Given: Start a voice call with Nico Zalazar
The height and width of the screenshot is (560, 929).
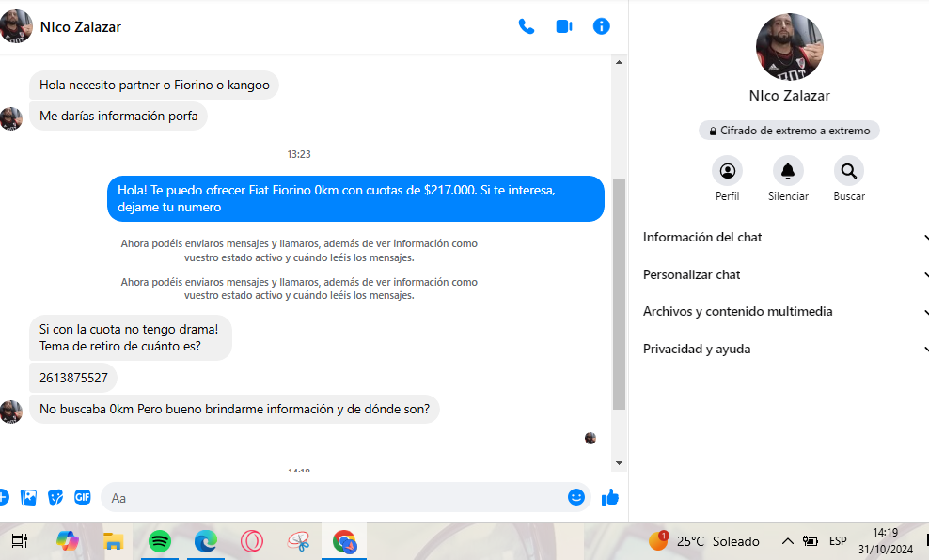Looking at the screenshot, I should [x=527, y=26].
